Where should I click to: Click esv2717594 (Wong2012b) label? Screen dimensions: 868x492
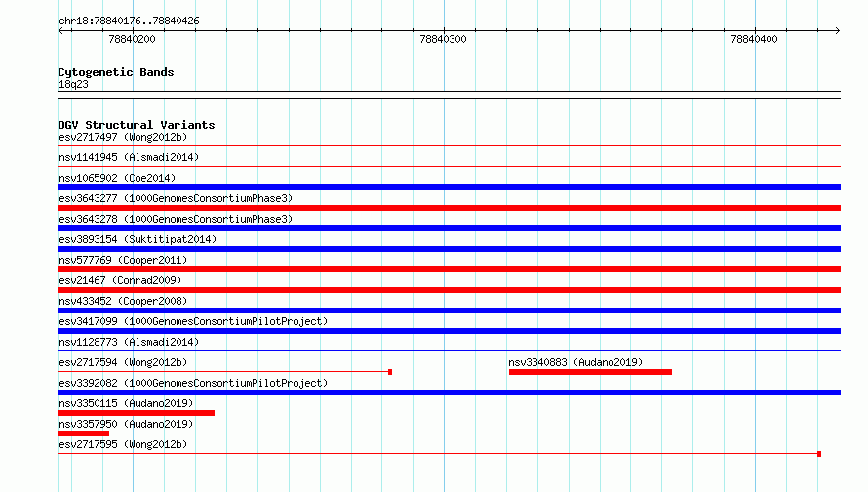(x=123, y=362)
